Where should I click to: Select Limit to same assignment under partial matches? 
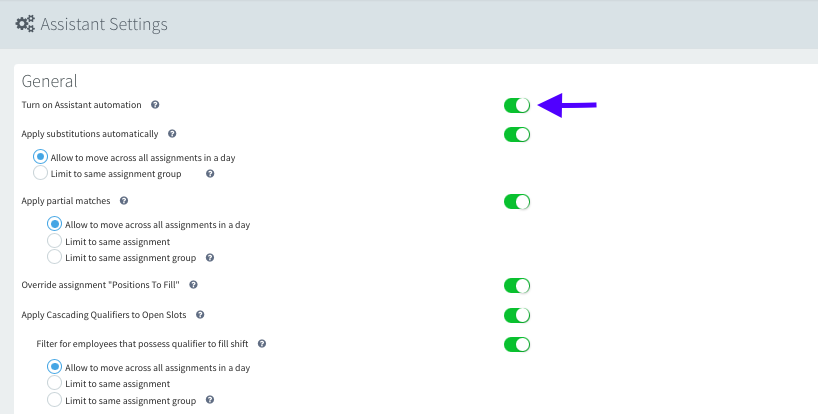[x=54, y=241]
